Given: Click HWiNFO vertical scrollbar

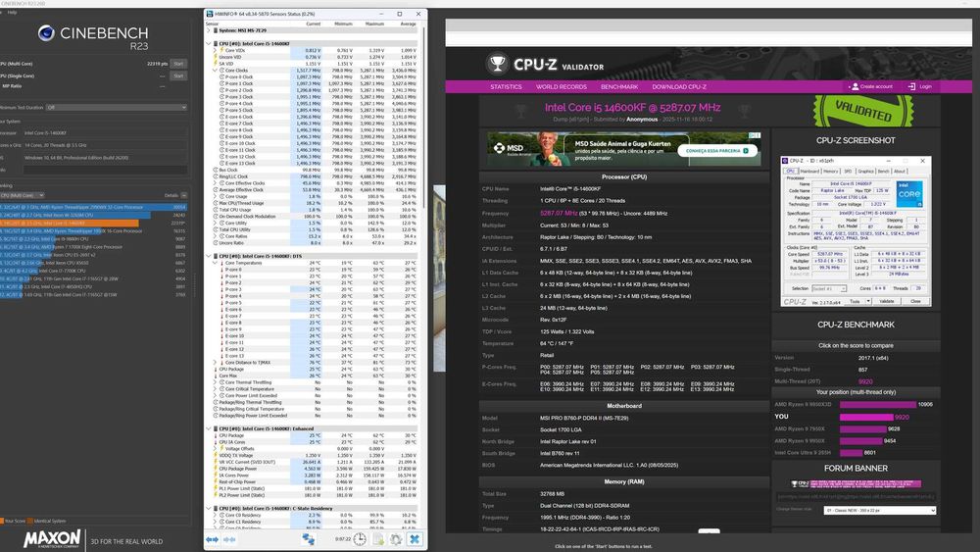Looking at the screenshot, I should click(x=423, y=119).
